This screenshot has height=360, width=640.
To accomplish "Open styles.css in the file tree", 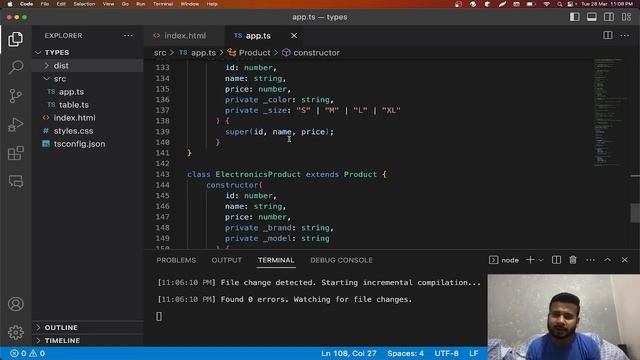I will click(x=88, y=131).
